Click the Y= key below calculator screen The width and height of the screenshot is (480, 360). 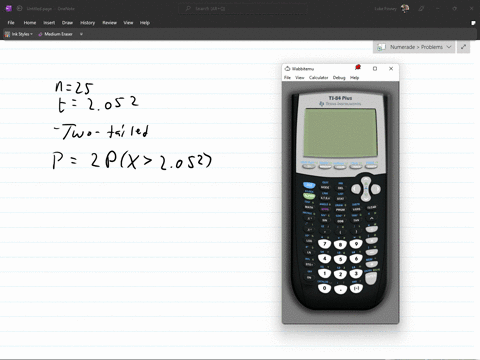(309, 166)
